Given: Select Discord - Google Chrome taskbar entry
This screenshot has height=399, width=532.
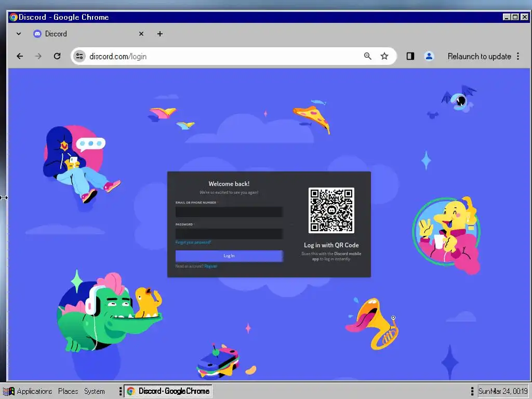Looking at the screenshot, I should (168, 391).
